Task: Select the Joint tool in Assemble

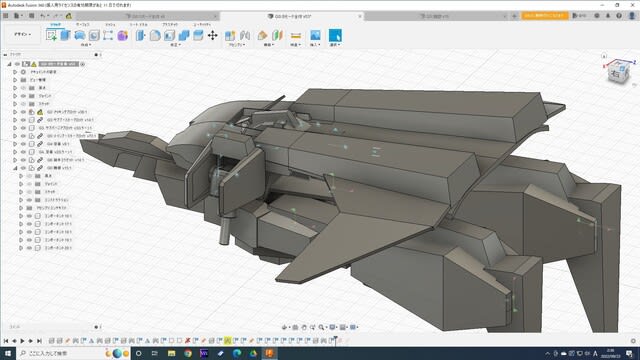Action: pos(245,36)
